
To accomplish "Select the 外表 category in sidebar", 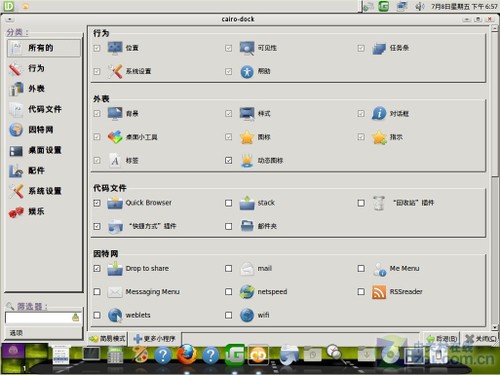I will click(x=44, y=89).
